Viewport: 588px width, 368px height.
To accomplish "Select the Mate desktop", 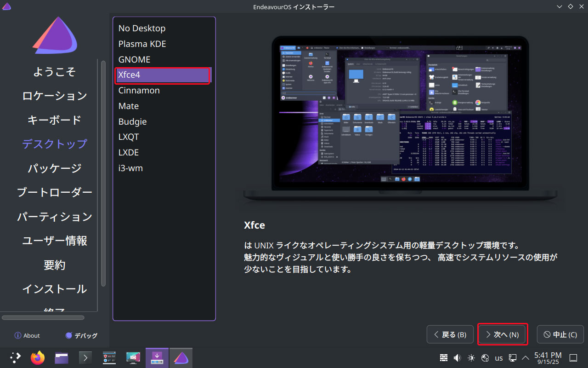I will pyautogui.click(x=164, y=106).
